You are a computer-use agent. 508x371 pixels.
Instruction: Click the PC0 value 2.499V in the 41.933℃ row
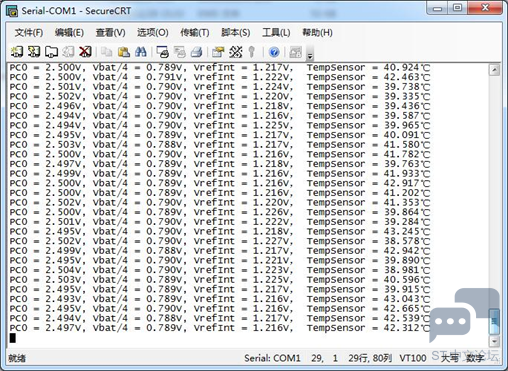(x=64, y=173)
